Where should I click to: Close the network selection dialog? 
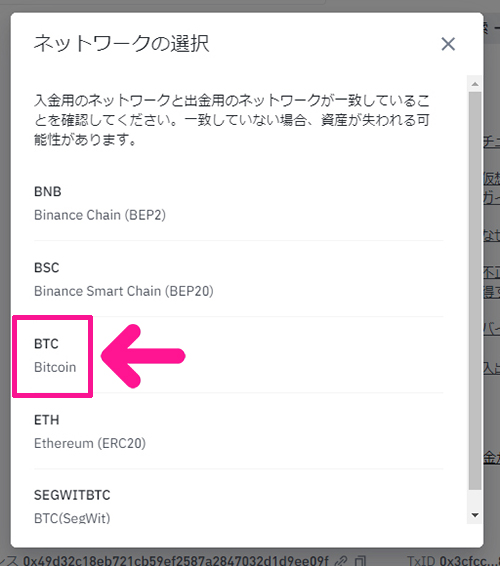coord(448,44)
